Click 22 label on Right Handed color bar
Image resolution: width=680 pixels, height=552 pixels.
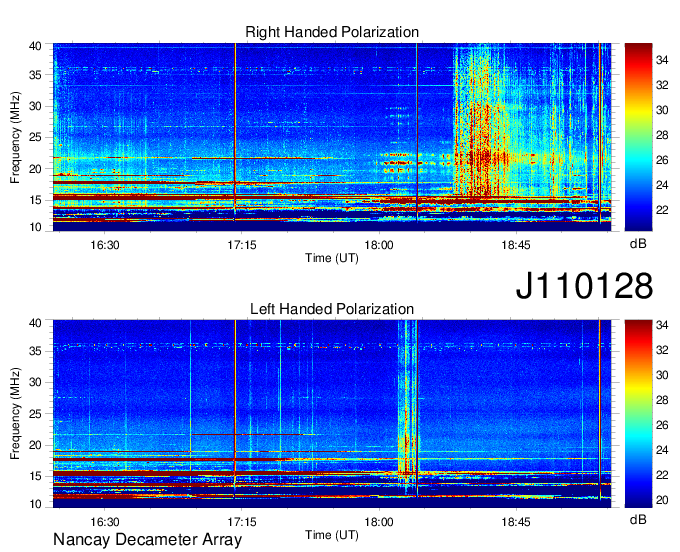coord(662,210)
